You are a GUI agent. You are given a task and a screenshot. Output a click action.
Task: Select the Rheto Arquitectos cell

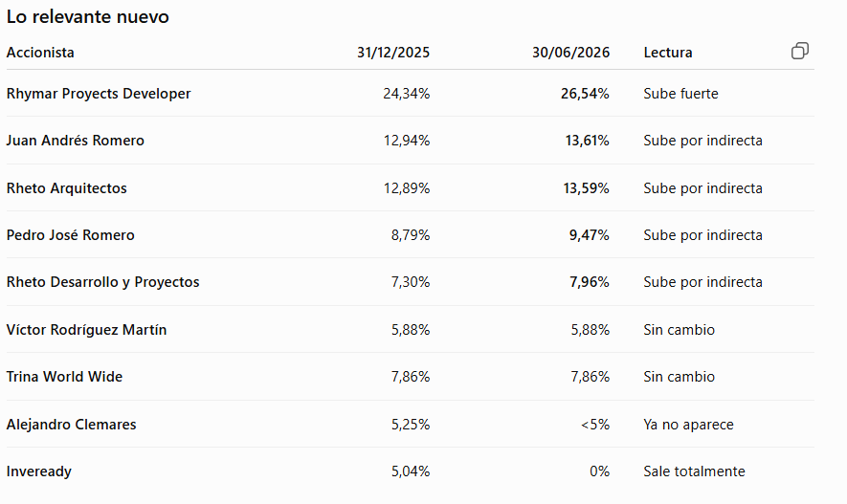click(66, 187)
